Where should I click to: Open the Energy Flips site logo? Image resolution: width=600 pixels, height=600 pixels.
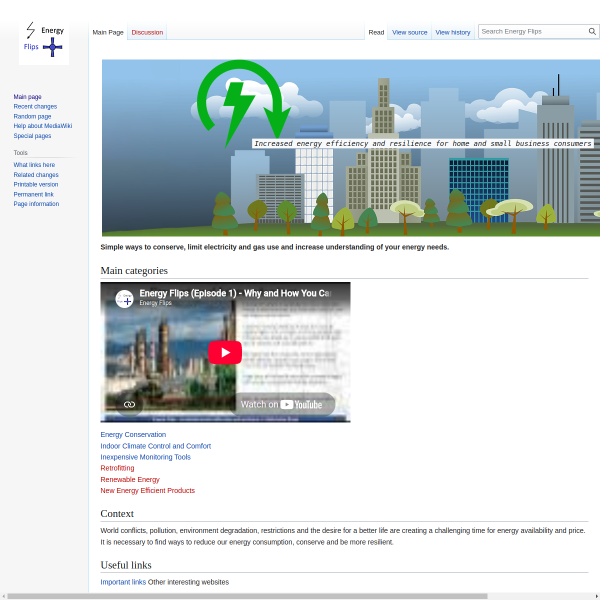tap(44, 40)
